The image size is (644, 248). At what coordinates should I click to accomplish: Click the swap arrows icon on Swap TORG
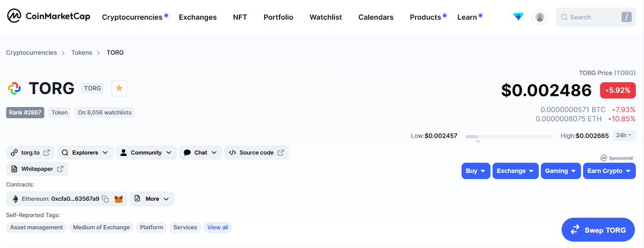575,230
